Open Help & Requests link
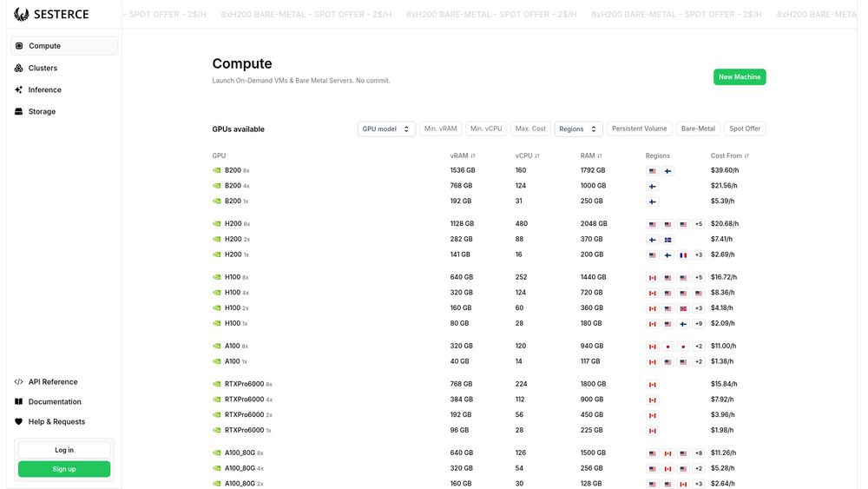This screenshot has width=868, height=489. click(x=56, y=421)
